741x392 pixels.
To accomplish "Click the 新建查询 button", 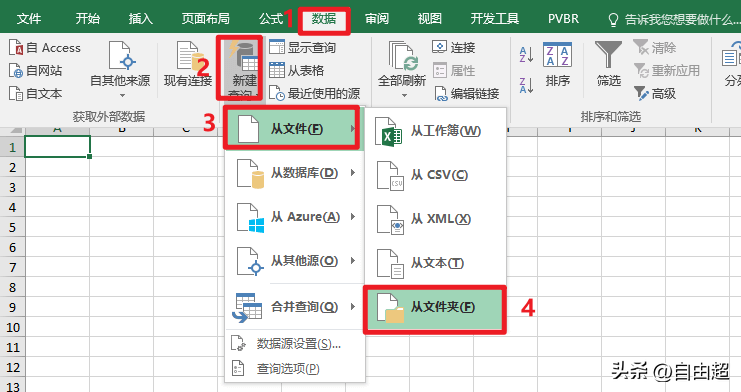I will (x=244, y=70).
